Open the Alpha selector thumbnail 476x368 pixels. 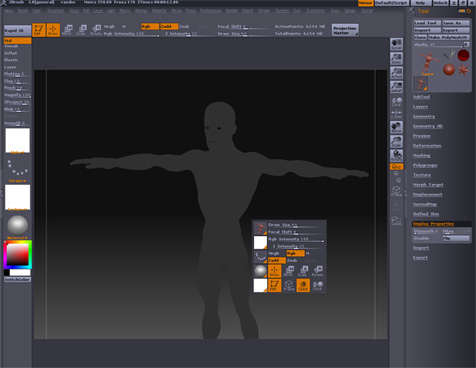point(17,140)
